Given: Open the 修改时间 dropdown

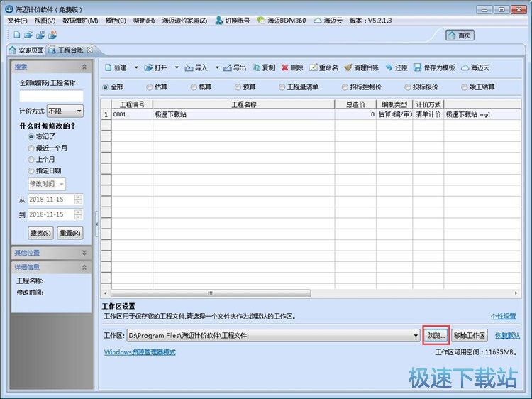Looking at the screenshot, I should pyautogui.click(x=47, y=184).
